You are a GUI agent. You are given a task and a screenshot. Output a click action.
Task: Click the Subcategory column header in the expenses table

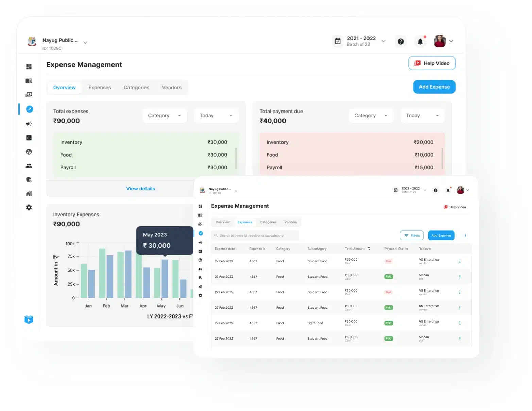(x=317, y=249)
